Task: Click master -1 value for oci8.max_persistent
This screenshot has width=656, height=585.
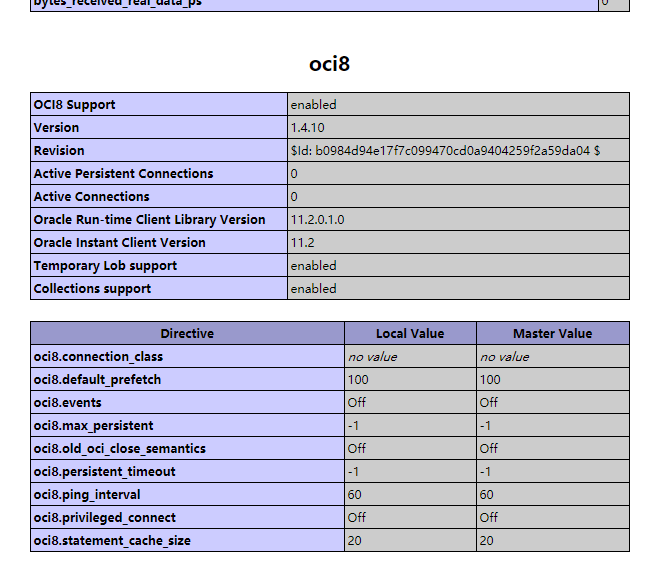Action: point(485,426)
